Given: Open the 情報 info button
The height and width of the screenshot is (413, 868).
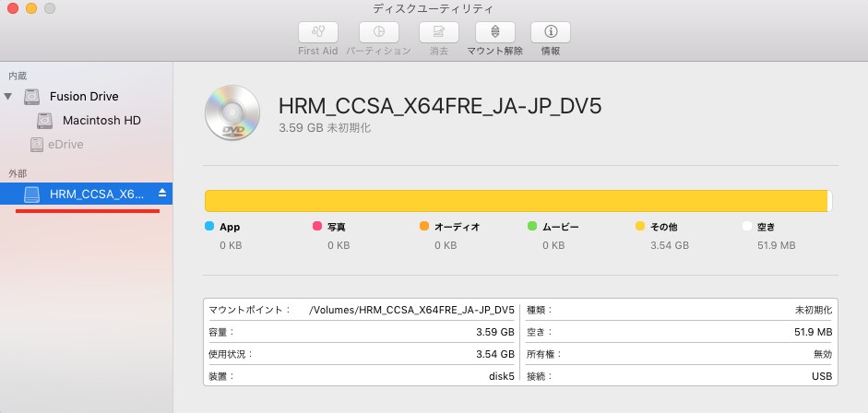Looking at the screenshot, I should click(551, 32).
